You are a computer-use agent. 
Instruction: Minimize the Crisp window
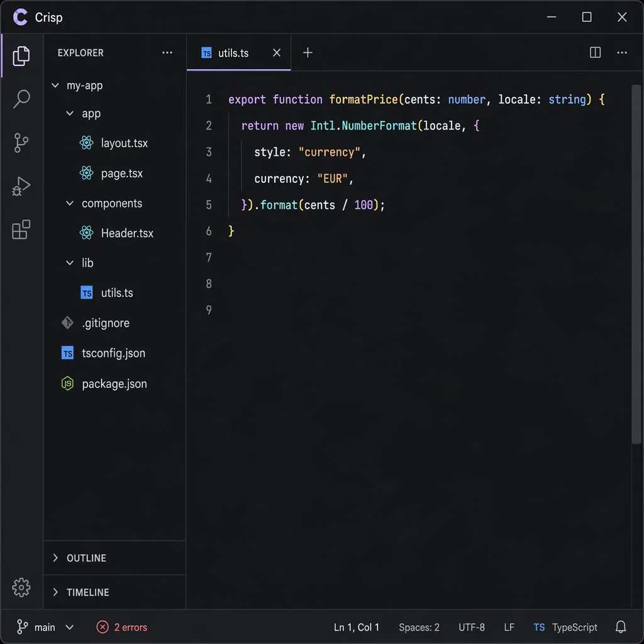coord(552,17)
